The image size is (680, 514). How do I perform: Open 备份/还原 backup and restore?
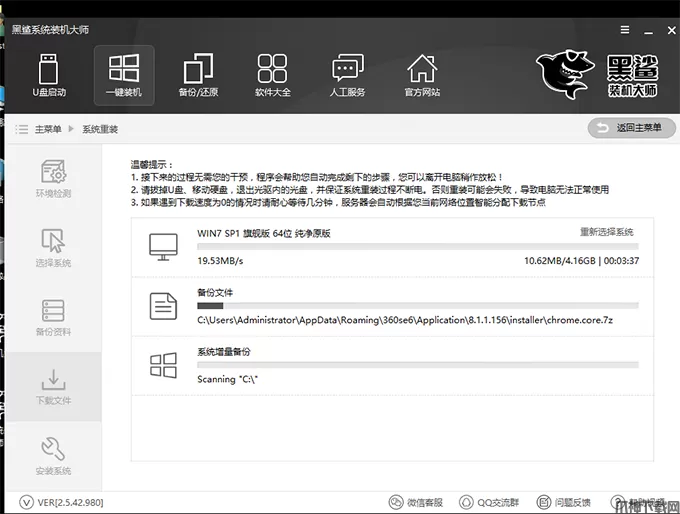click(198, 75)
